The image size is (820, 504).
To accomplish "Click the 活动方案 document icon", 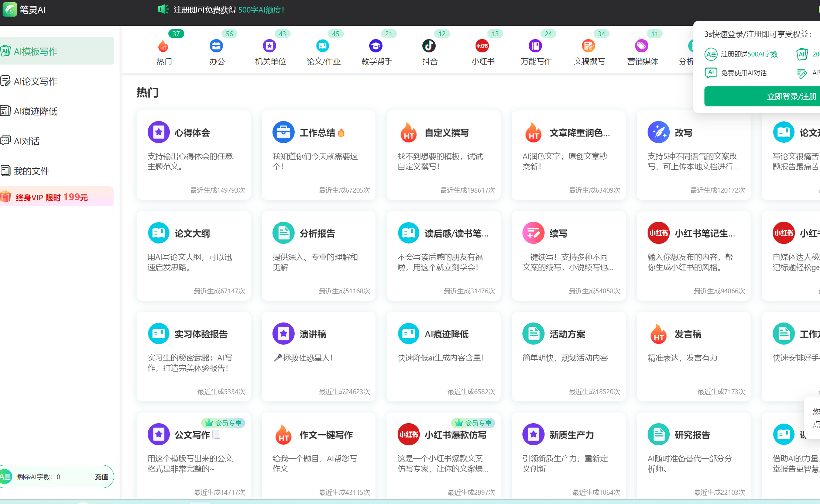I will [x=533, y=334].
